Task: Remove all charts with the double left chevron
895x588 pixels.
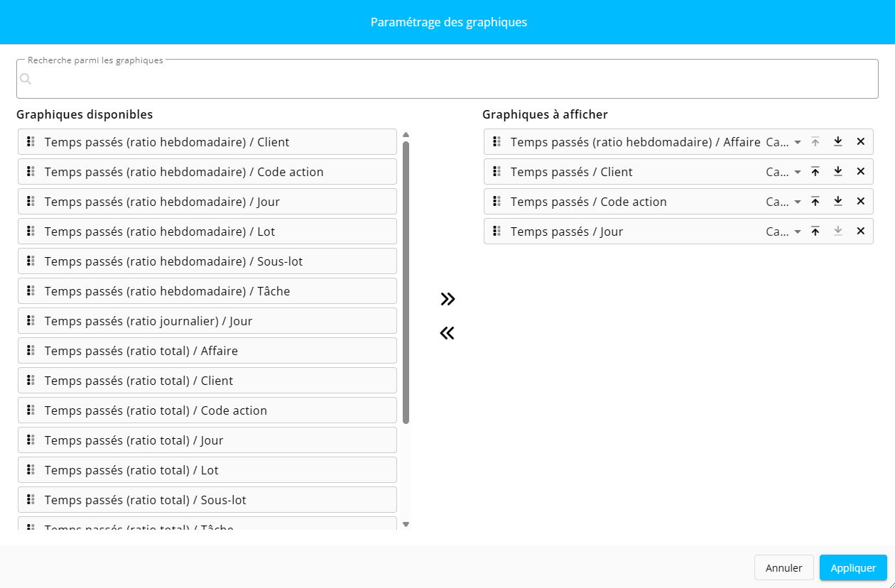Action: pos(447,333)
